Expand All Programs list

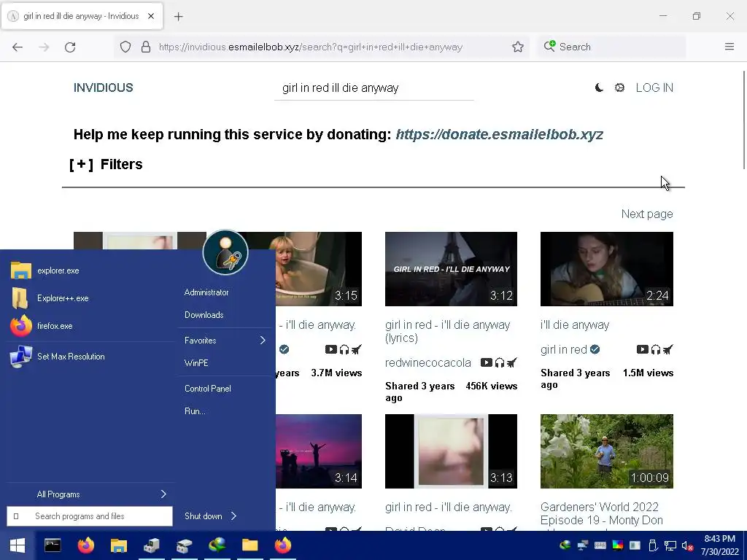coord(90,494)
